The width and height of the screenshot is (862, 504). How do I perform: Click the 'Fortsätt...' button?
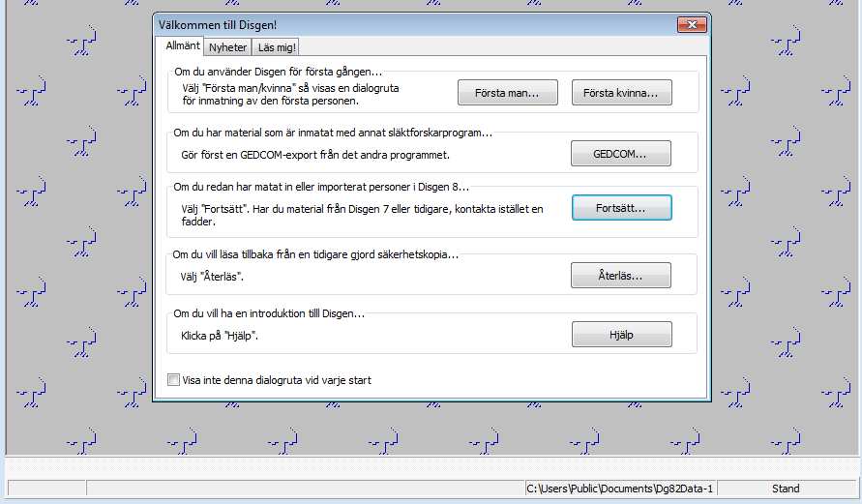pos(621,208)
